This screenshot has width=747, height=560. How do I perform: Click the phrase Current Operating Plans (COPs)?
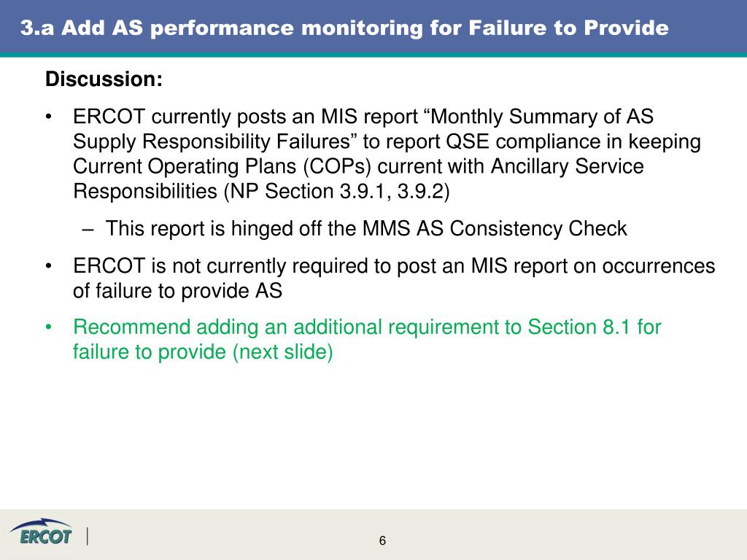click(x=222, y=167)
